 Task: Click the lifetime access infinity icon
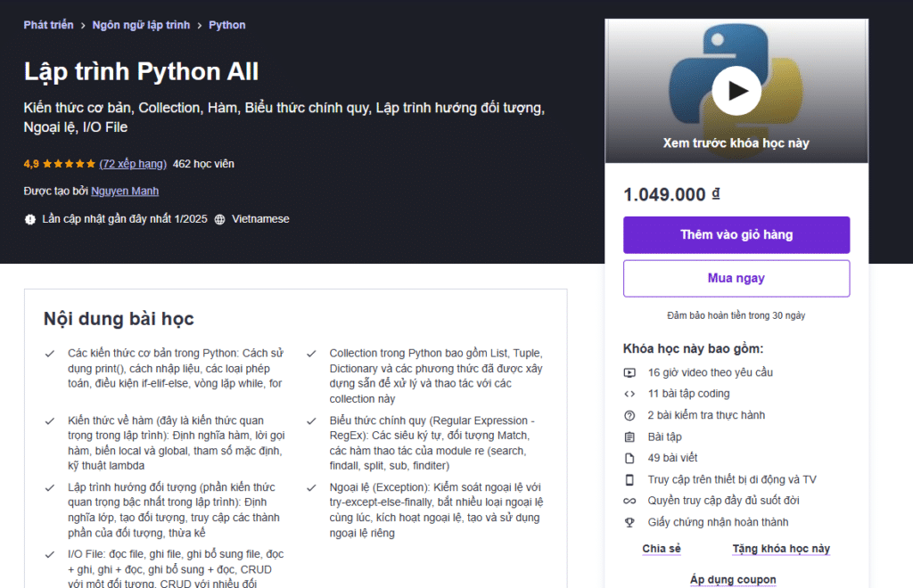click(629, 501)
